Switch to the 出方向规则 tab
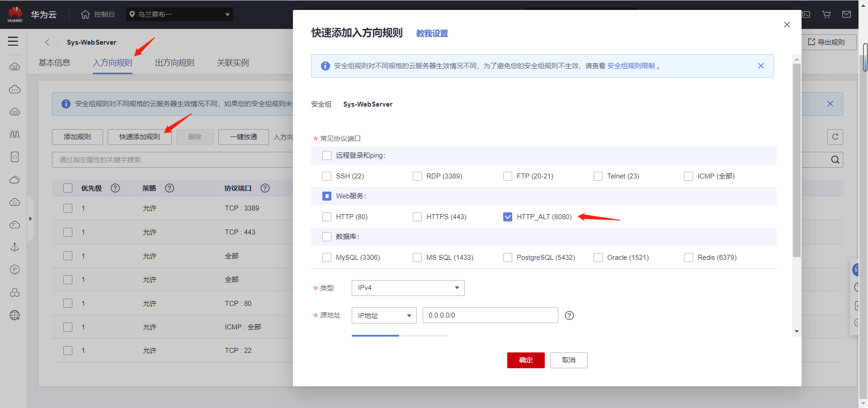The width and height of the screenshot is (868, 408). [174, 62]
